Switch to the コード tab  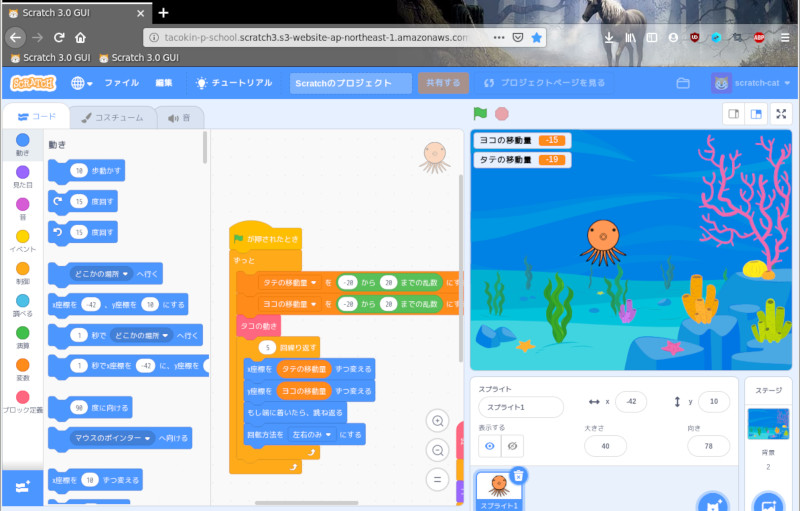click(36, 116)
